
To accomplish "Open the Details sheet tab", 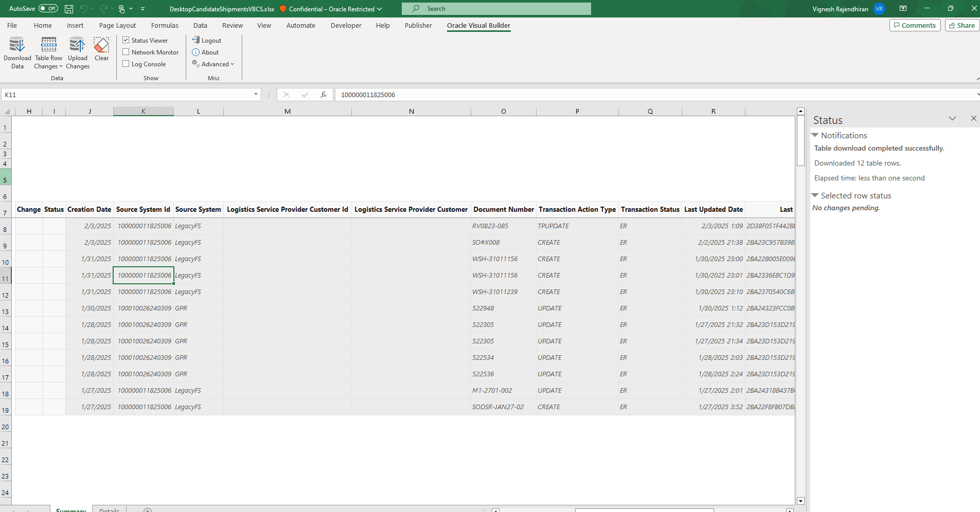I will (x=109, y=509).
